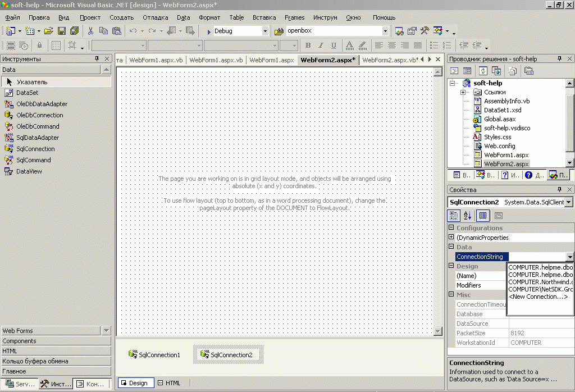Select the Pointer (Указатель) tool
Viewport: 575px width, 392px height.
pos(56,82)
